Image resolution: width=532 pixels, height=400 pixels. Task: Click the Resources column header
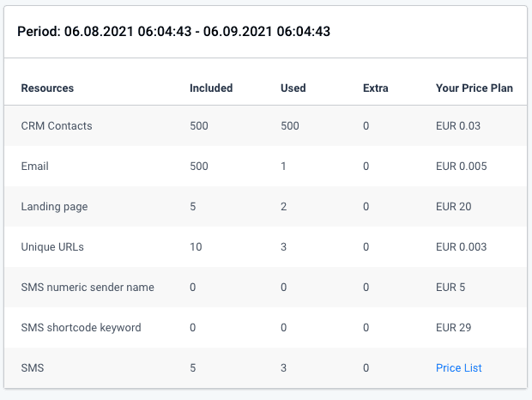tap(47, 88)
